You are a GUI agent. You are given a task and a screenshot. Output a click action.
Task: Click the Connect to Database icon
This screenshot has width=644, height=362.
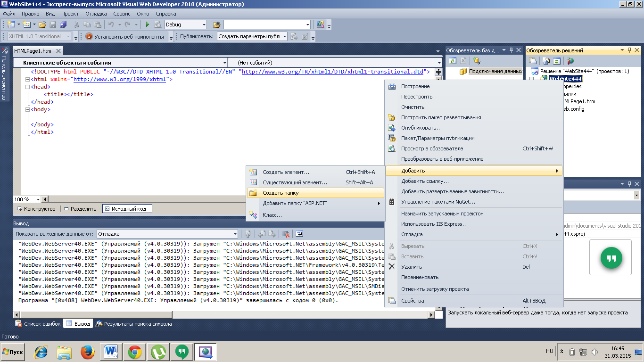pos(477,60)
